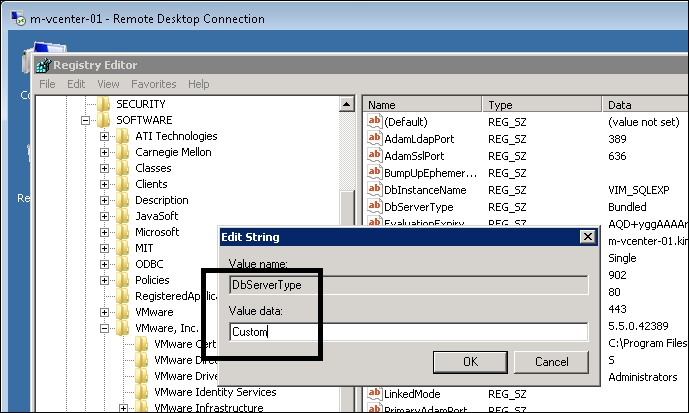Image resolution: width=689 pixels, height=413 pixels.
Task: Expand the Description node
Action: pyautogui.click(x=104, y=200)
